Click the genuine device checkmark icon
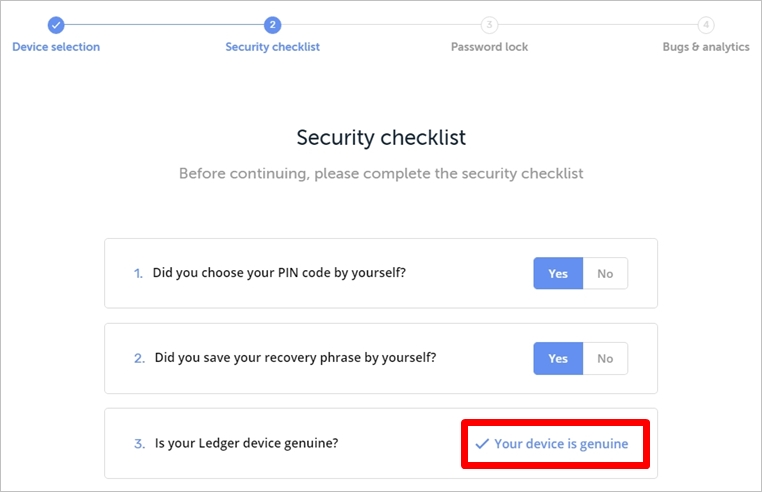This screenshot has height=492, width=762. tap(482, 443)
